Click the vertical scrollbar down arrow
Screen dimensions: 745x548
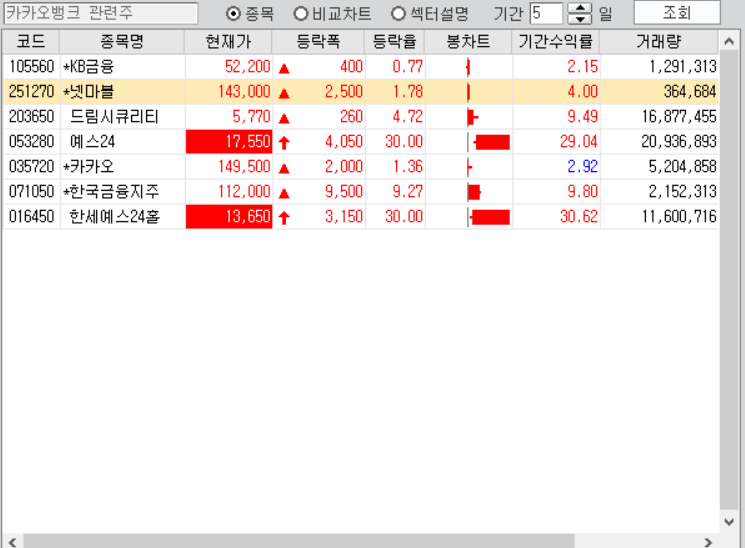coord(729,521)
